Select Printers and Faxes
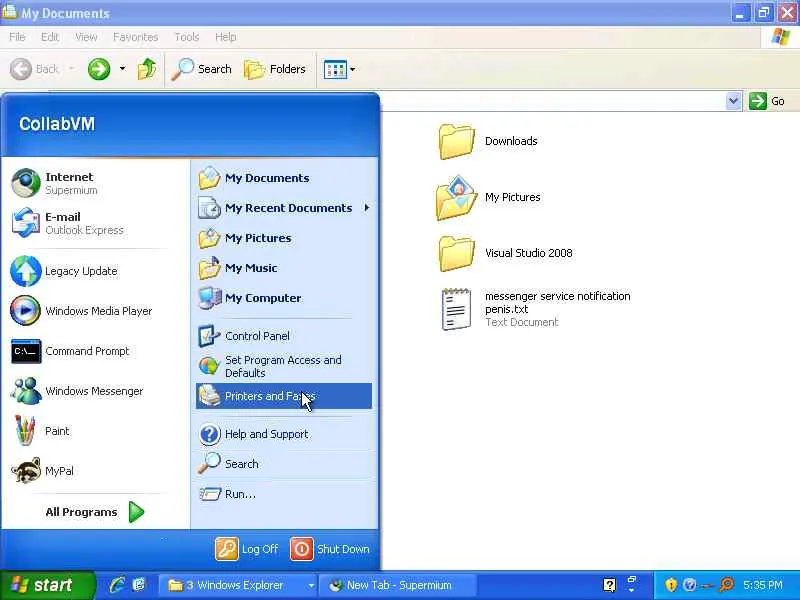 pyautogui.click(x=284, y=396)
